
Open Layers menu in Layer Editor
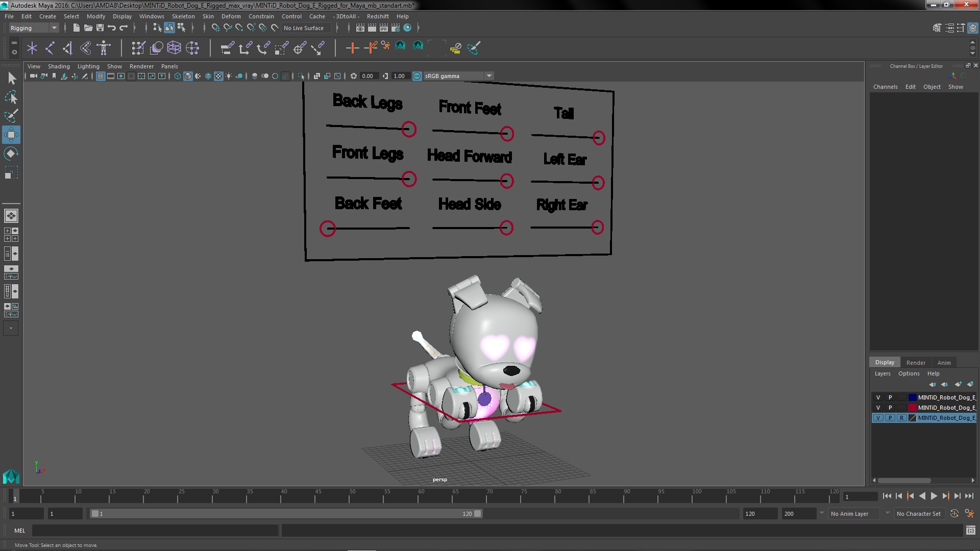click(882, 373)
